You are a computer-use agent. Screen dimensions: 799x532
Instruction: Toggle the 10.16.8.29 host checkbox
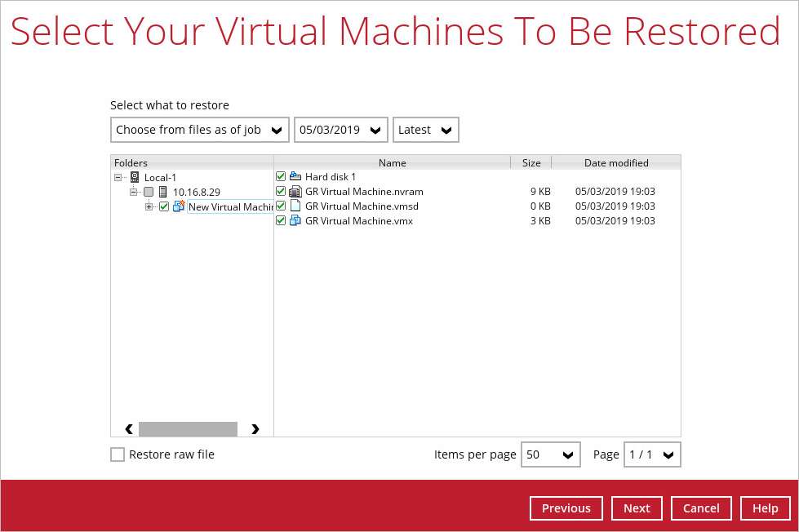pyautogui.click(x=149, y=192)
